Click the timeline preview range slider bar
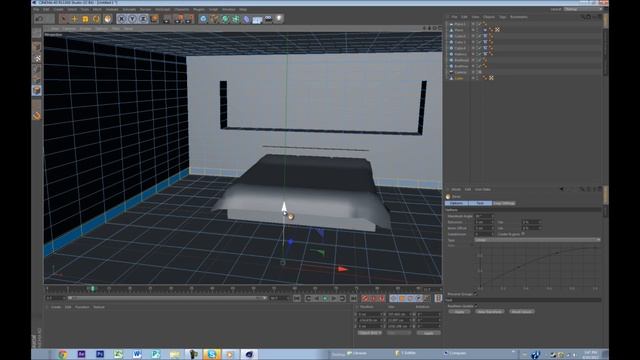The height and width of the screenshot is (360, 640). coord(167,298)
